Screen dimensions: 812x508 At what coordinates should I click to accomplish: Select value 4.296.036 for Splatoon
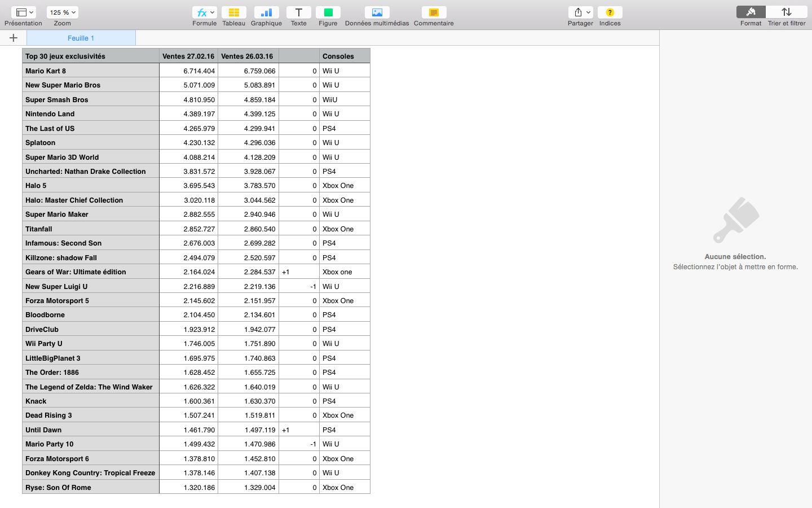(x=248, y=142)
